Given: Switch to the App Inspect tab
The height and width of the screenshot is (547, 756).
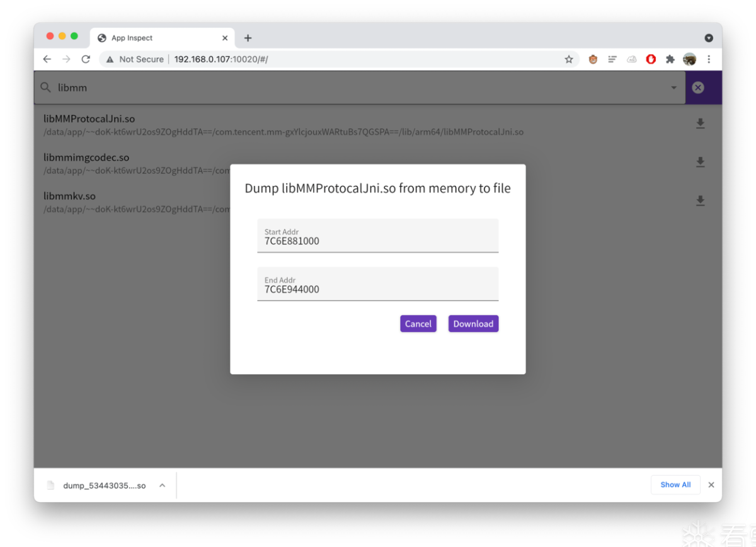Looking at the screenshot, I should (163, 38).
